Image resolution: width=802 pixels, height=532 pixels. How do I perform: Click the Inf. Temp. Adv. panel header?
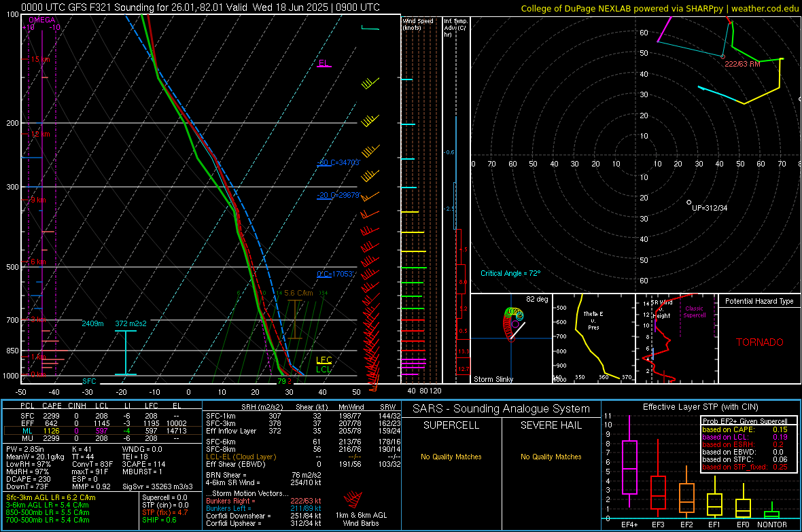point(455,28)
